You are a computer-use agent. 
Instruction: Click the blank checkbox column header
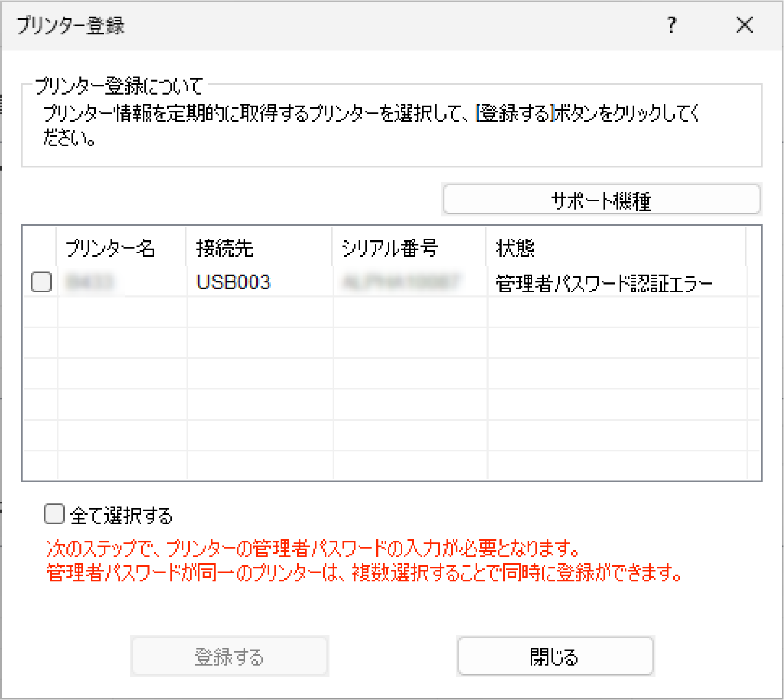[x=40, y=247]
